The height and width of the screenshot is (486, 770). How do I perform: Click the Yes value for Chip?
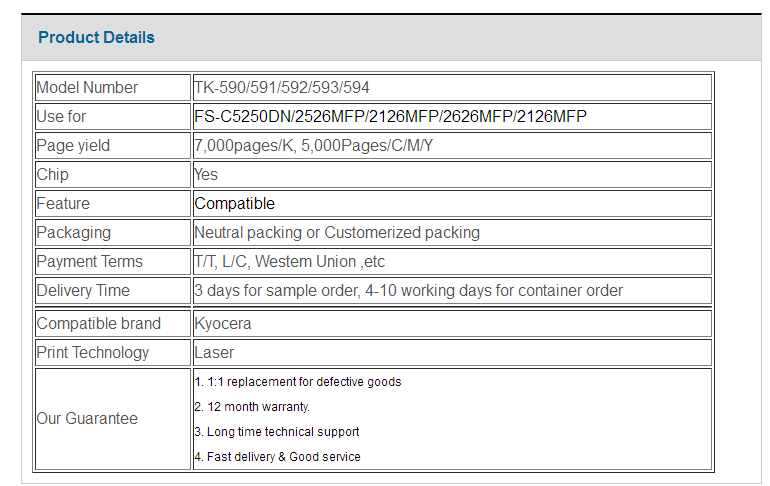coord(206,175)
